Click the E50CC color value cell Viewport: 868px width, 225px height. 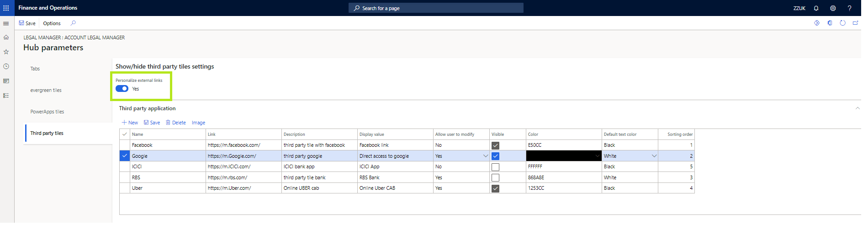[x=564, y=145]
